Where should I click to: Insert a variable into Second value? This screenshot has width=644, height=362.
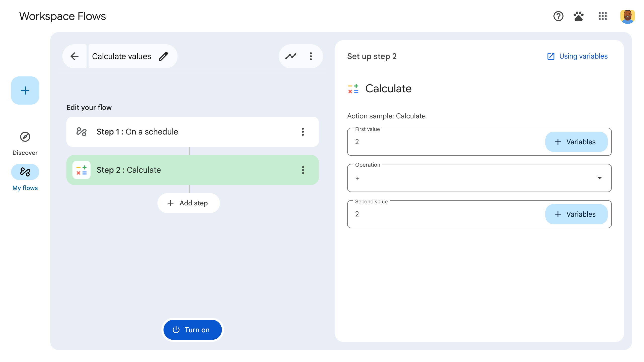(x=576, y=214)
